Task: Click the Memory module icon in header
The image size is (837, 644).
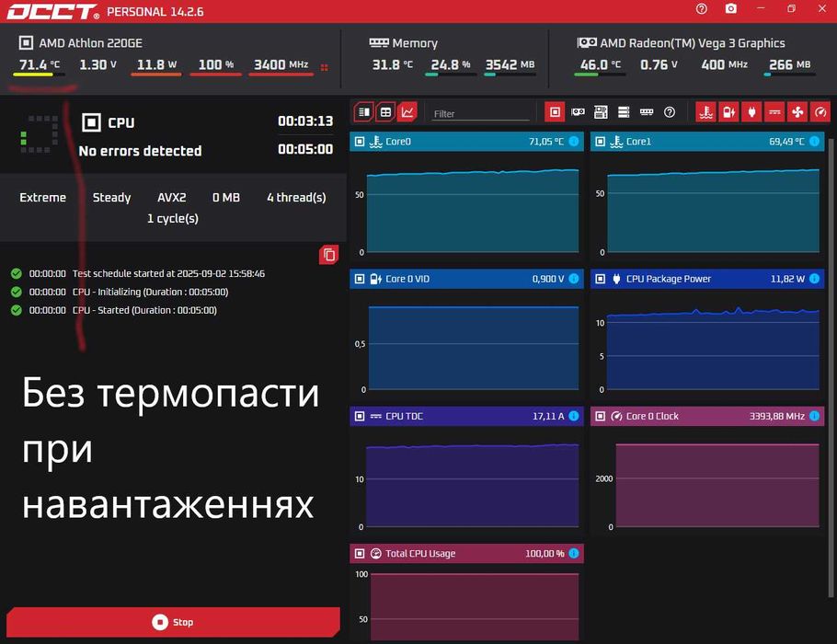Action: tap(379, 42)
